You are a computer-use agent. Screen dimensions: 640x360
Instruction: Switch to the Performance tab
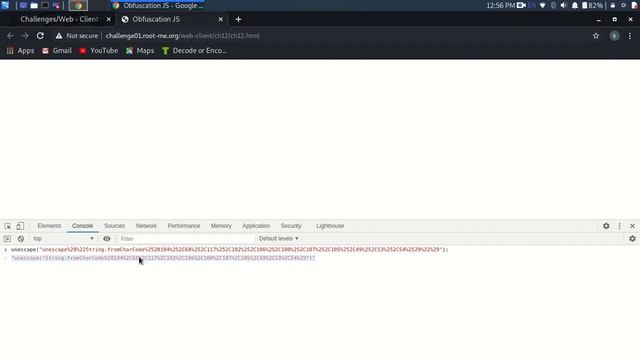point(184,226)
